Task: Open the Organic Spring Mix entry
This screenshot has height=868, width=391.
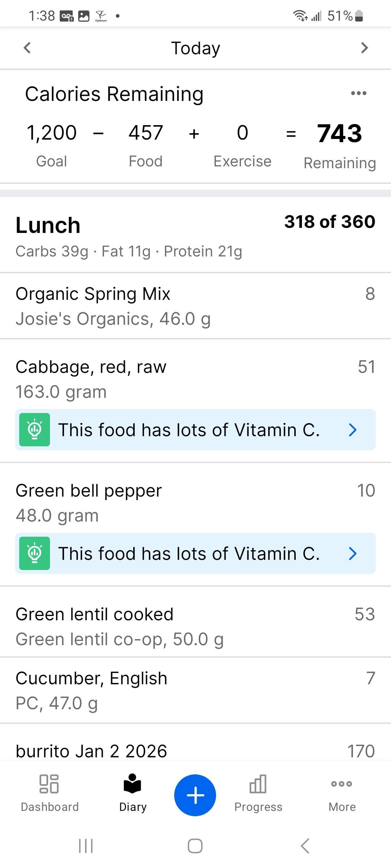Action: [x=195, y=306]
